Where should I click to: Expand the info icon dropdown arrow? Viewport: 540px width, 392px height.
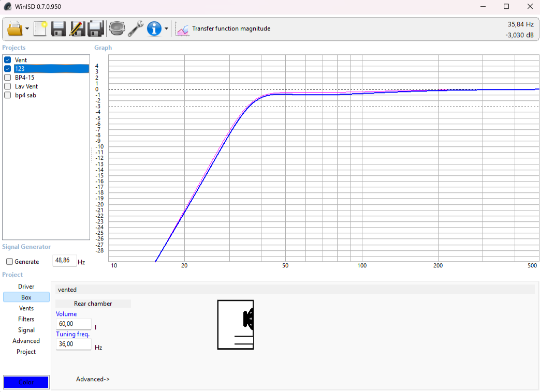click(166, 28)
